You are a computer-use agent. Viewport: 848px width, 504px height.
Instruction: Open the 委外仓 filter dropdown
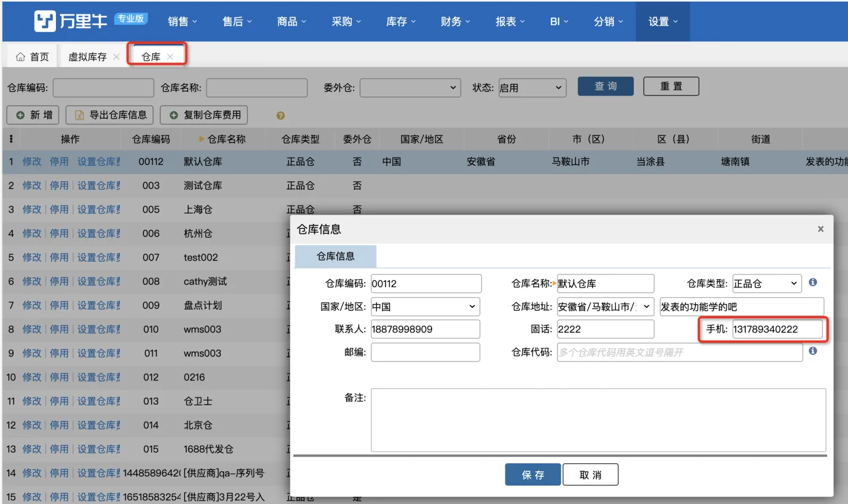click(409, 88)
